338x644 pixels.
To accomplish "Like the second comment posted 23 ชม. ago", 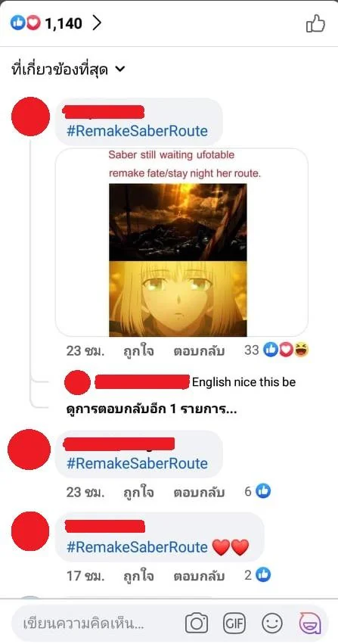I will [138, 492].
